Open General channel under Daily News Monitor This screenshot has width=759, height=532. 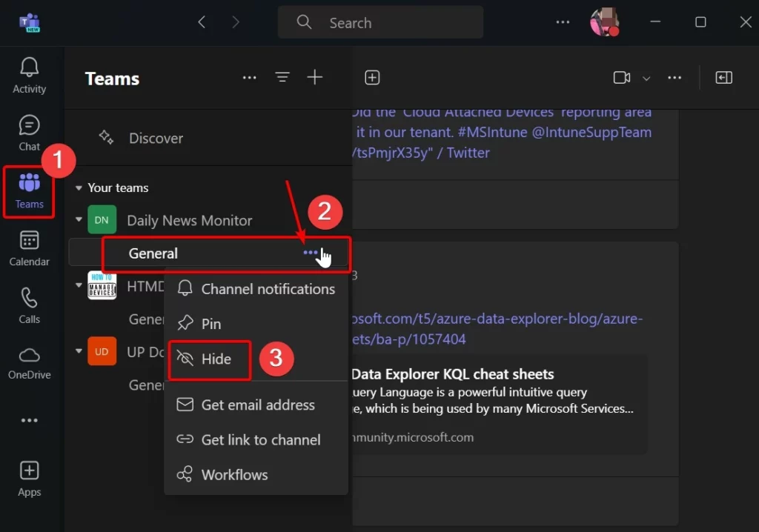[x=153, y=253]
